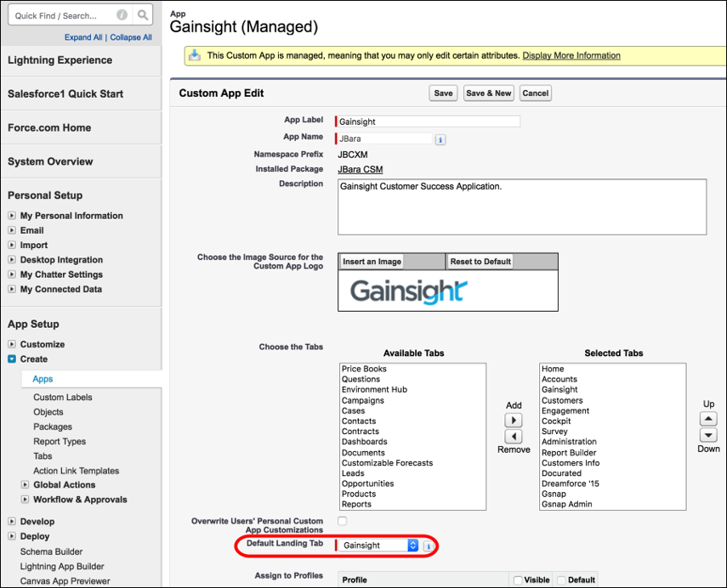This screenshot has height=588, width=727.
Task: Click Collapse All link
Action: click(x=131, y=37)
